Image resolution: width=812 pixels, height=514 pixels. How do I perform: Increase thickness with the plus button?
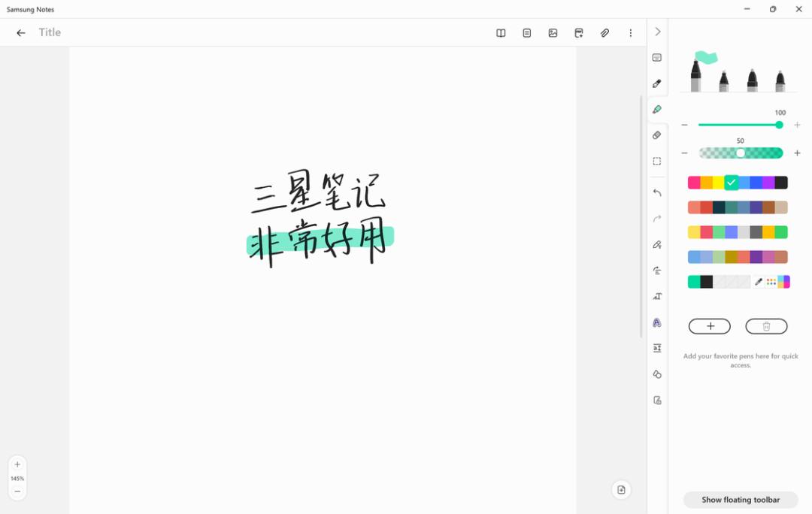798,125
